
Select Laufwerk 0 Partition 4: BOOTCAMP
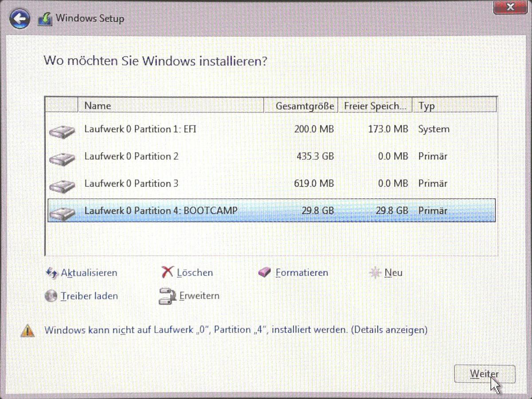point(161,211)
